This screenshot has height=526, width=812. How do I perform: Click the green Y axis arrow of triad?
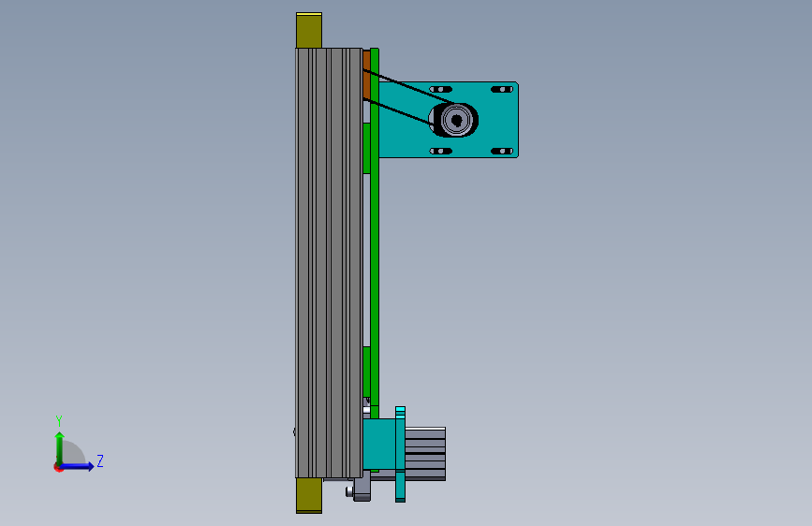click(59, 448)
